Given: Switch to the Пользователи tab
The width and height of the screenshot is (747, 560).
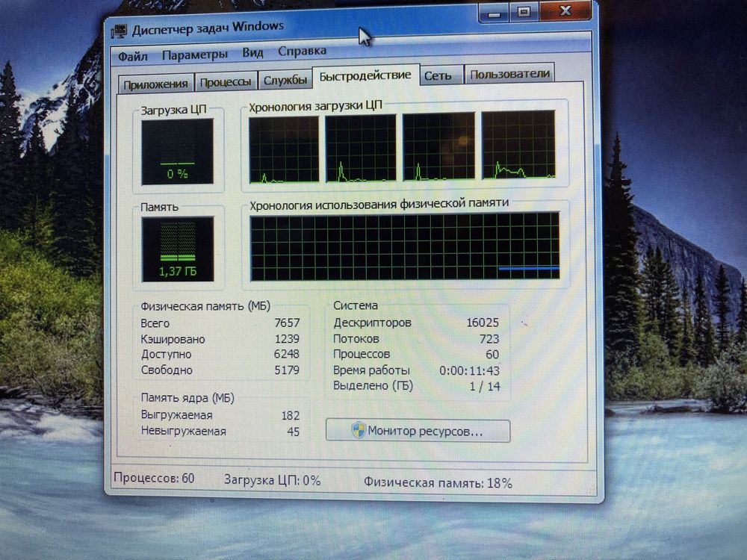Looking at the screenshot, I should click(x=509, y=74).
